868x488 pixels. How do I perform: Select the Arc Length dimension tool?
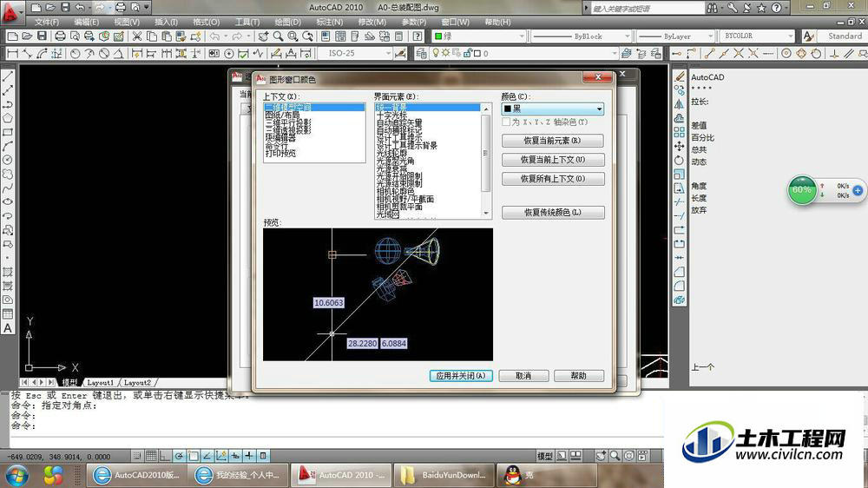(42, 53)
